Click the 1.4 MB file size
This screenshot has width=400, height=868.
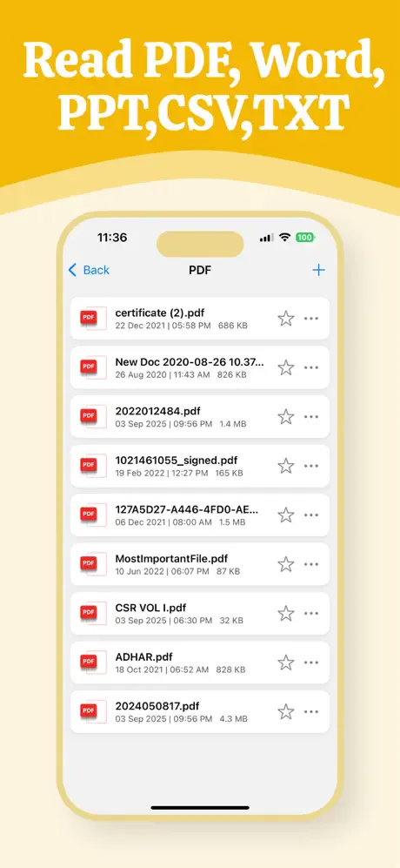233,424
